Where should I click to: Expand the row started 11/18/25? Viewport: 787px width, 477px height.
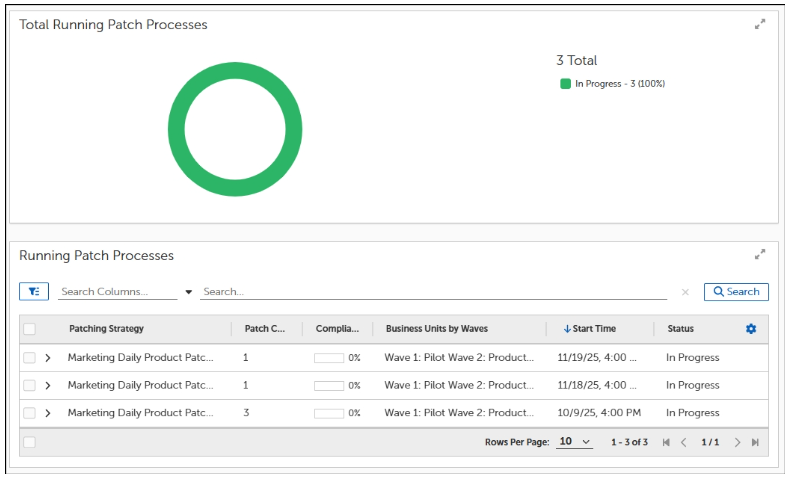(47, 385)
